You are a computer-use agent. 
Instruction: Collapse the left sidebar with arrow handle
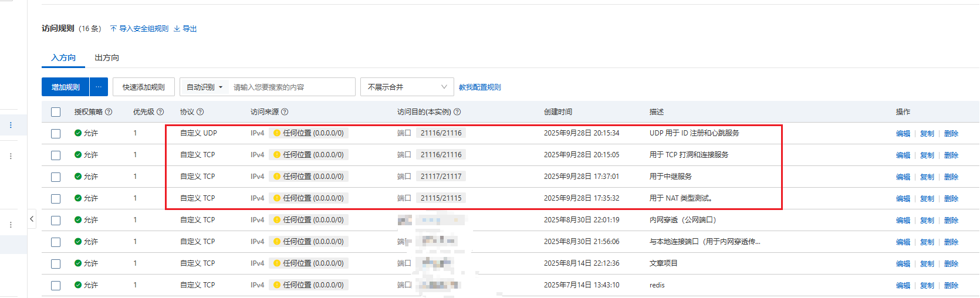(x=32, y=219)
